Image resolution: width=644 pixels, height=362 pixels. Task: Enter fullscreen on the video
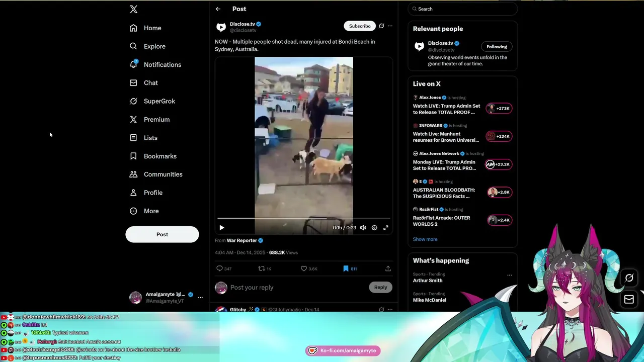coord(386,228)
